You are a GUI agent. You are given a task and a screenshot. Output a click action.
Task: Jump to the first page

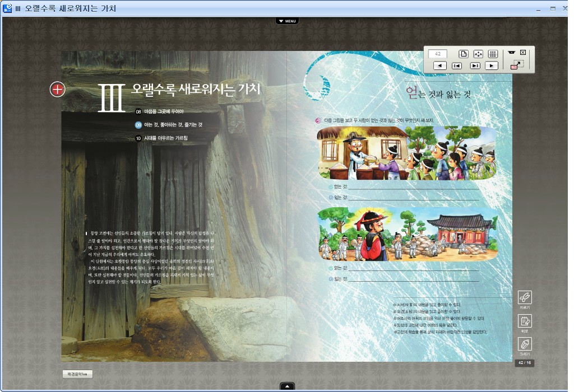(x=457, y=66)
